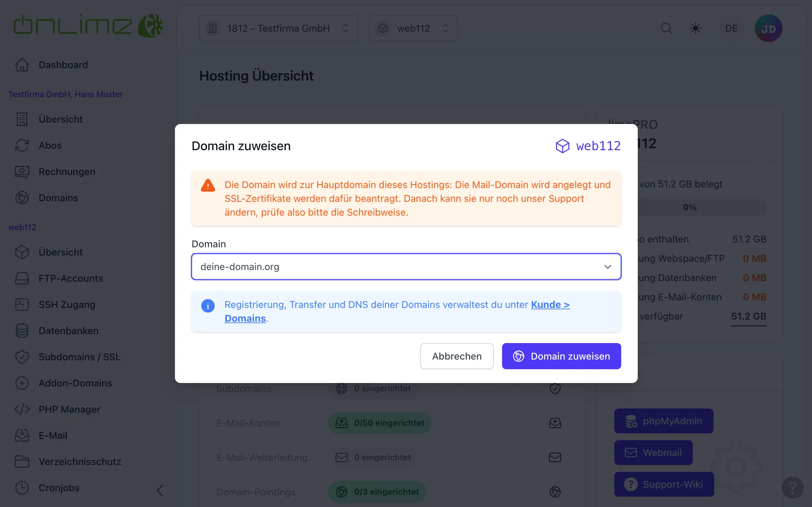Switch language via the DE button

click(731, 28)
